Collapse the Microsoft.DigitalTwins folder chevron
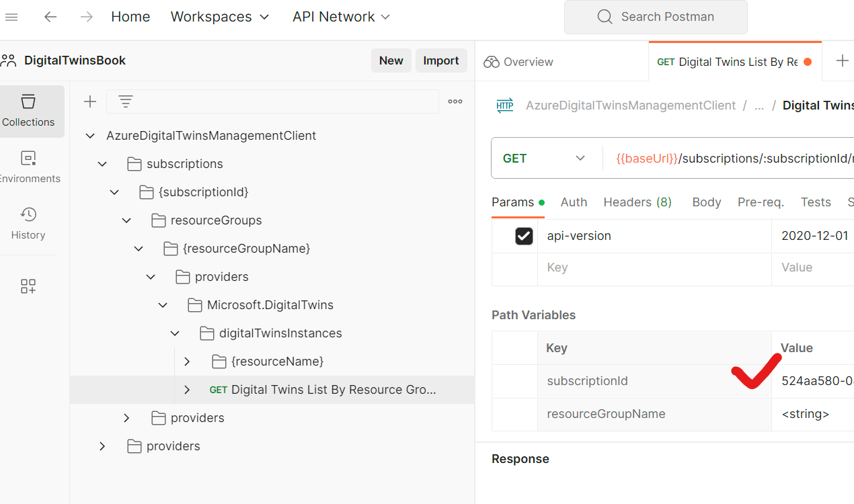Screen dimensions: 854x504 pos(163,305)
